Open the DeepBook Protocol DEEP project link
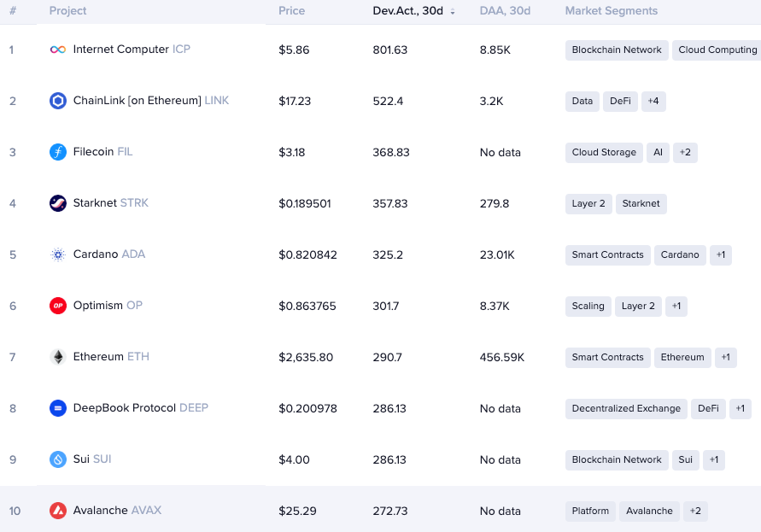This screenshot has width=761, height=532. click(x=141, y=407)
